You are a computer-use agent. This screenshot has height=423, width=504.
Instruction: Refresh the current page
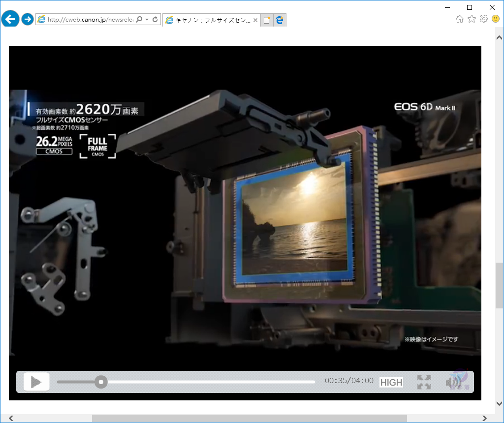click(x=155, y=19)
